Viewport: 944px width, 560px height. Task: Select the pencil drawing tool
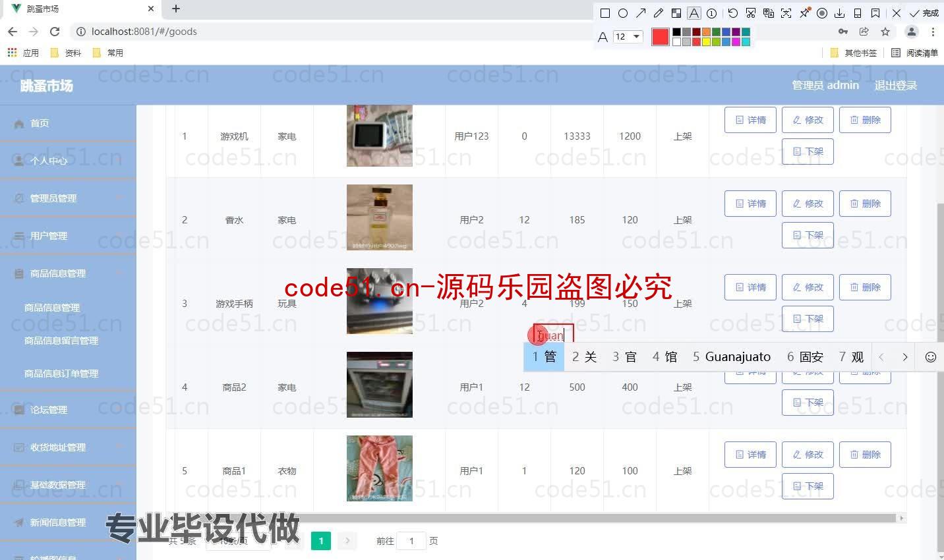659,13
